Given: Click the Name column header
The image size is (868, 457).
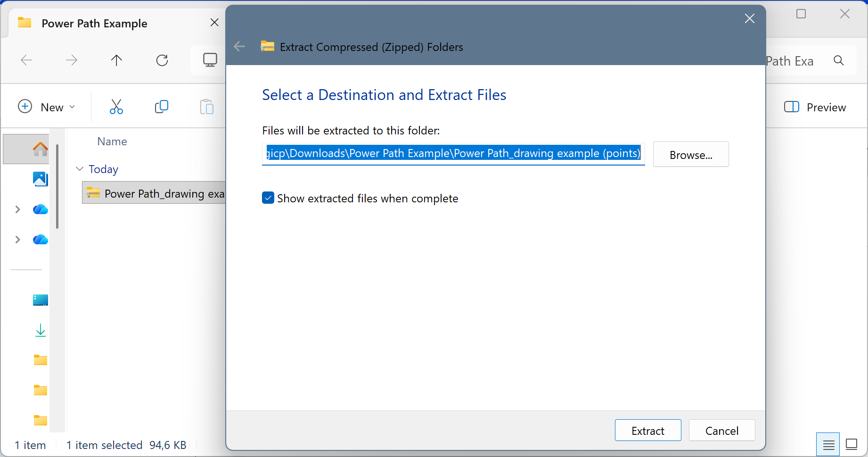Looking at the screenshot, I should pos(112,141).
